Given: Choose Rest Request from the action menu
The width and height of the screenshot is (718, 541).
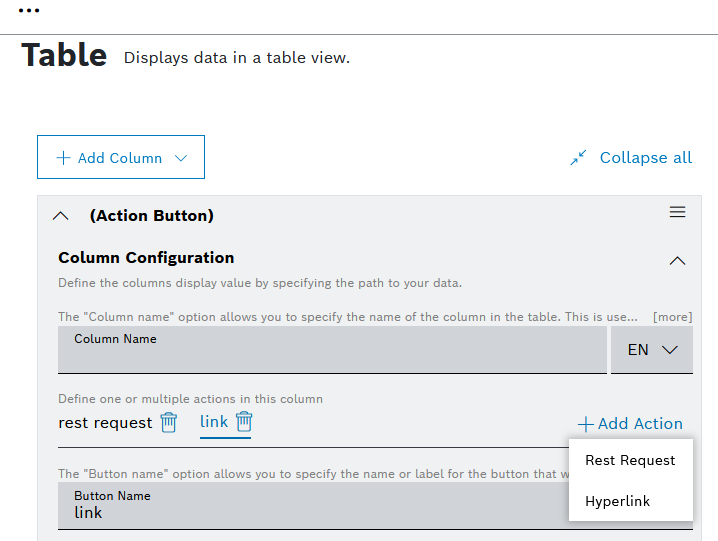Looking at the screenshot, I should pyautogui.click(x=630, y=461).
